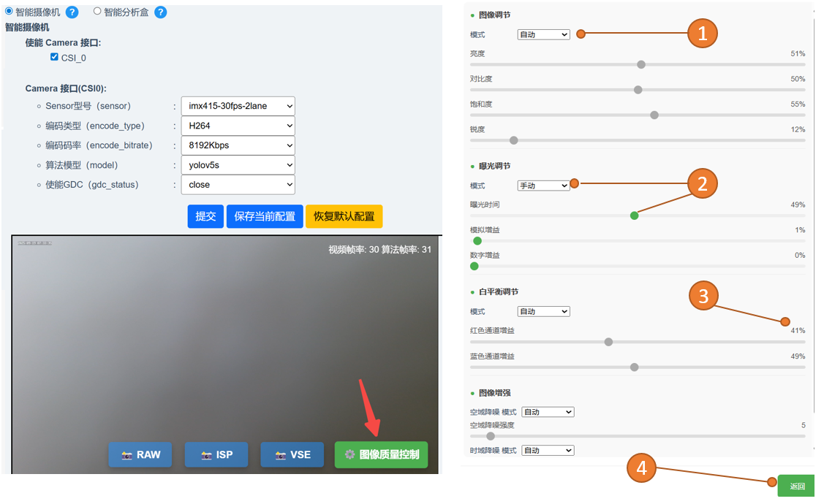This screenshot has width=824, height=504.
Task: Click the 提交 button
Action: point(205,216)
